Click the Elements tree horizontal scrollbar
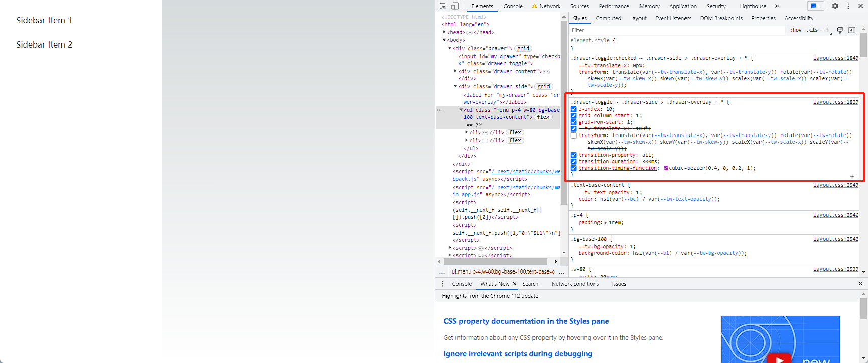This screenshot has width=868, height=363. point(495,261)
